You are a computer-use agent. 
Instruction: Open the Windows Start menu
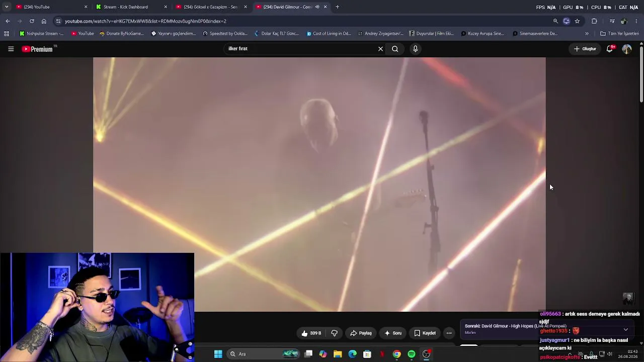pyautogui.click(x=218, y=354)
